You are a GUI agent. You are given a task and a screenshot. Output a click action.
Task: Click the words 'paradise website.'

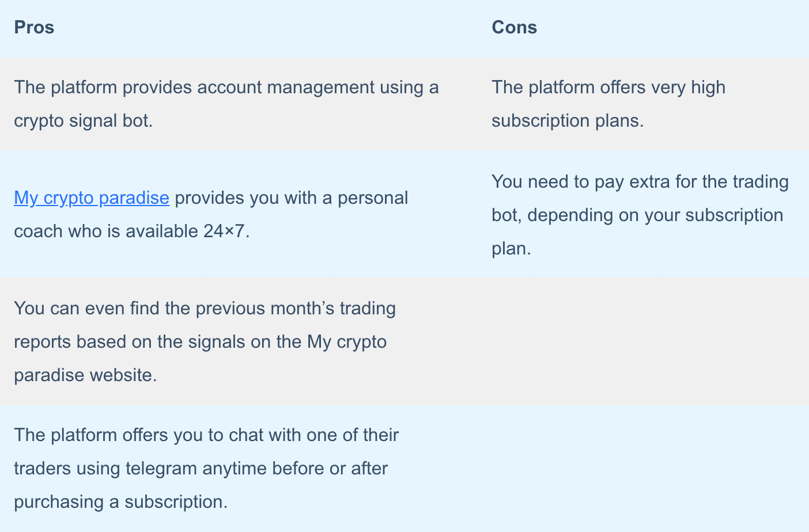coord(85,375)
